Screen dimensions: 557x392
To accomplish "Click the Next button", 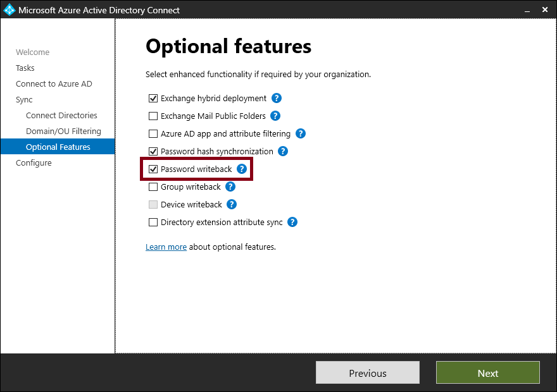I will (488, 372).
